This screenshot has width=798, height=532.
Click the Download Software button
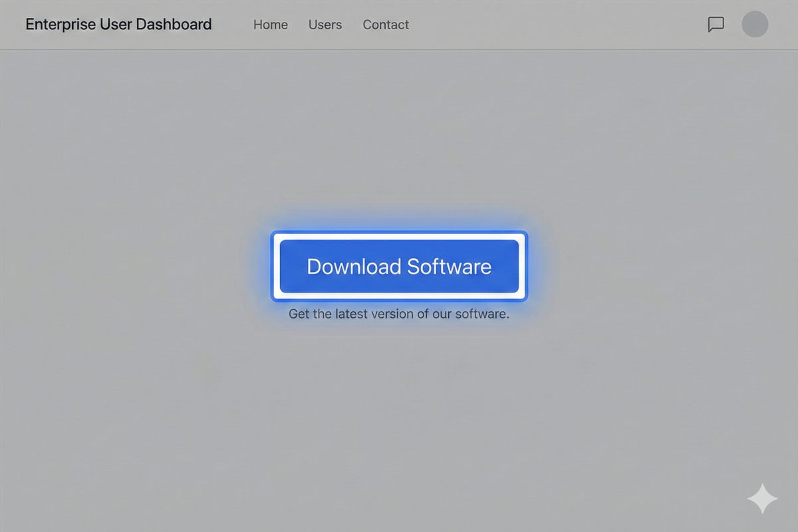tap(398, 266)
